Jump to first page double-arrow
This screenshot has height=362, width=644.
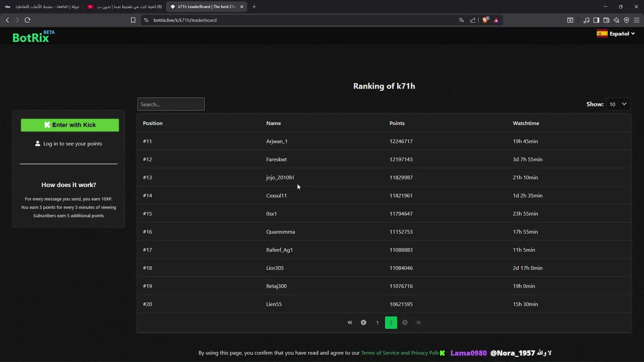point(350,323)
